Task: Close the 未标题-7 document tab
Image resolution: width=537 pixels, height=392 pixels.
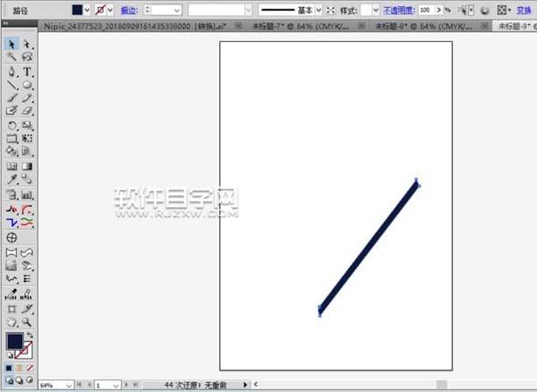Action: click(x=362, y=26)
